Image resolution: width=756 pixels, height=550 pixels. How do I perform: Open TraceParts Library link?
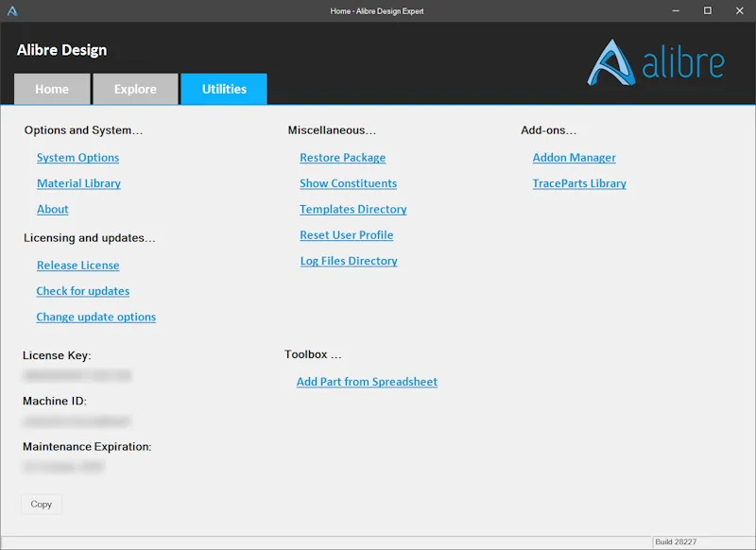coord(579,183)
